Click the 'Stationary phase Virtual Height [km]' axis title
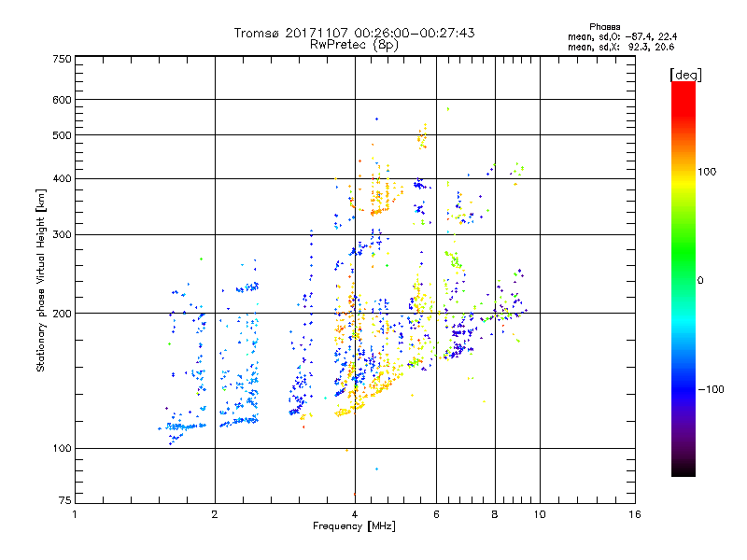Screen dimensions: 747x560 pos(41,281)
